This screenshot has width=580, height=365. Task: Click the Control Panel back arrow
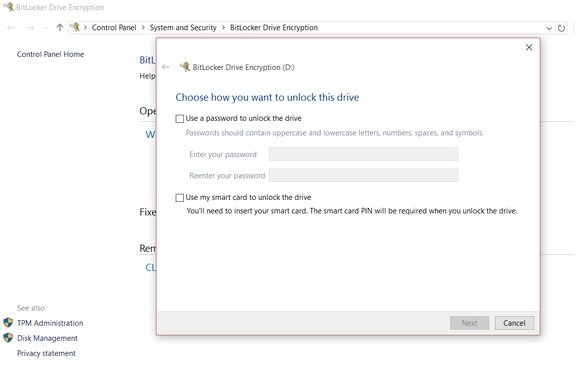(11, 27)
